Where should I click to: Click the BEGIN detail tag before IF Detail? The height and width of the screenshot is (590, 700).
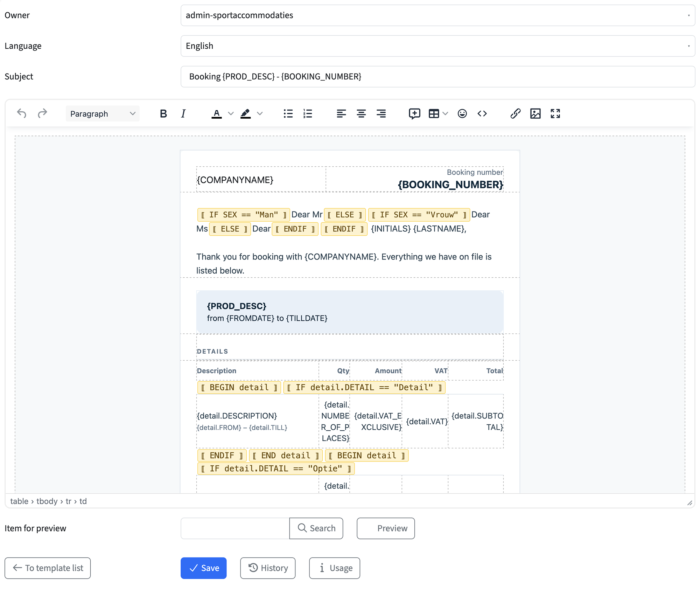tap(239, 387)
